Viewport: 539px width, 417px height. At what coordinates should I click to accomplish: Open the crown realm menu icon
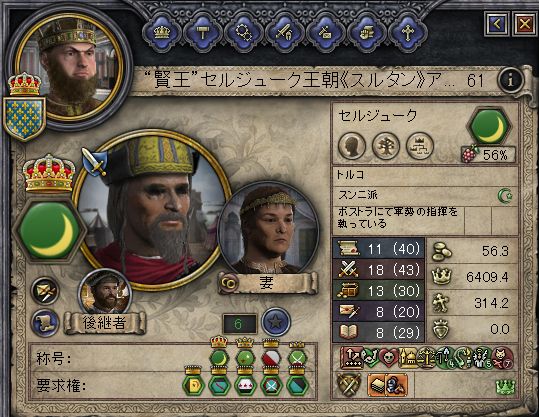161,33
